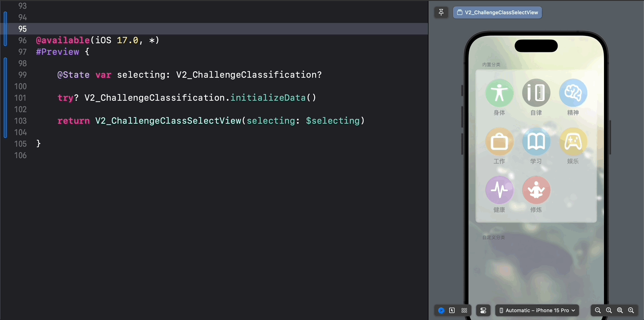The image size is (644, 320).
Task: Open the preview Variants grid
Action: coord(464,310)
